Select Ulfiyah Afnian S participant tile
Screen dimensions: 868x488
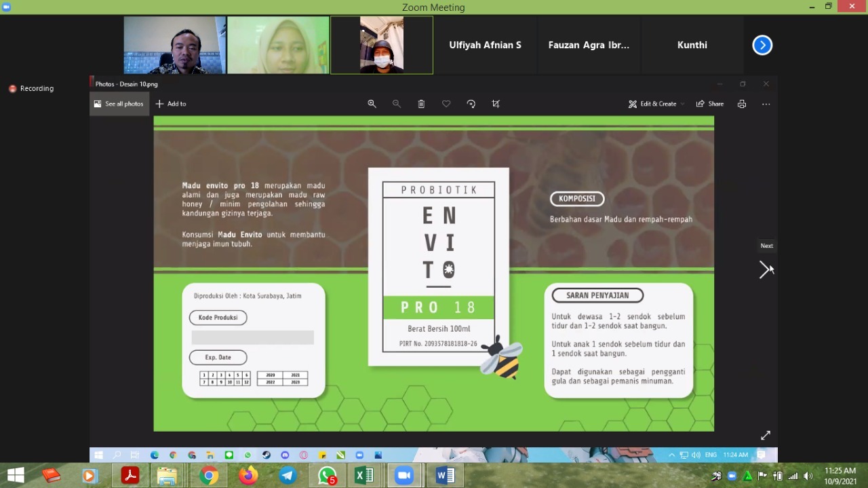coord(485,45)
